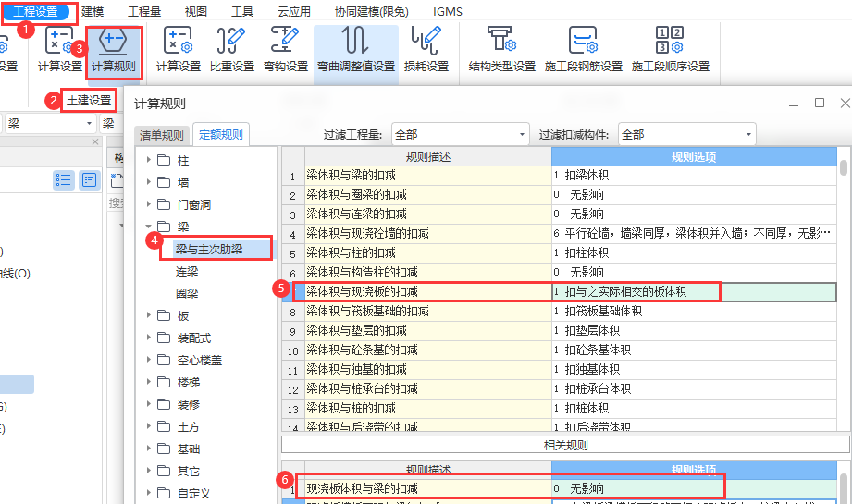Open the 钢筋 计算设置 icon beside 比重设置

[179, 50]
